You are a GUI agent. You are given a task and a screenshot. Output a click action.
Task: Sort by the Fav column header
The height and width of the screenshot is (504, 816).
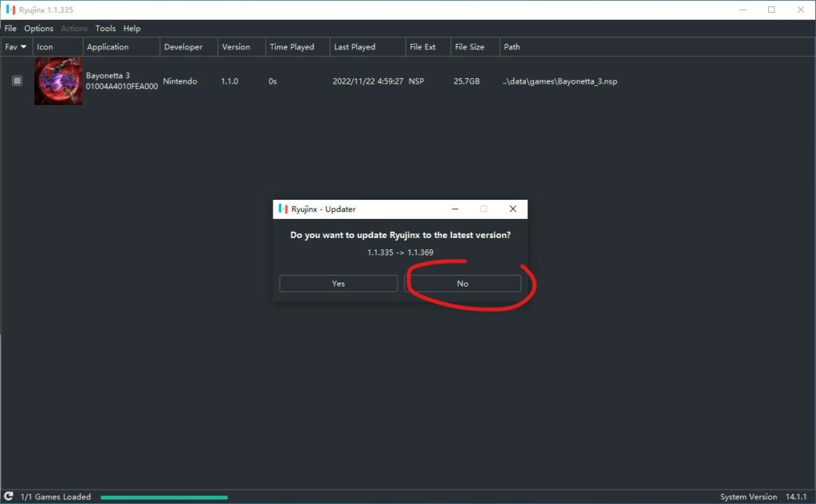(x=16, y=47)
